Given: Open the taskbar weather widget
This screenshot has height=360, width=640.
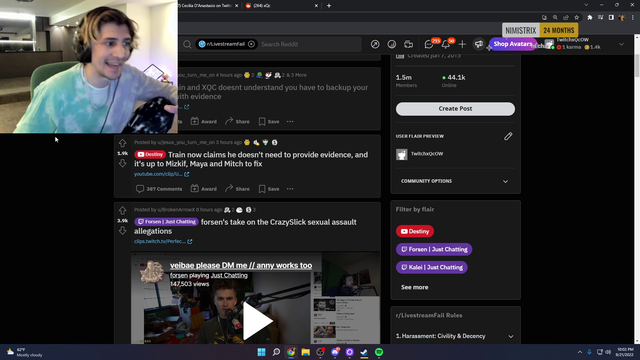Looking at the screenshot, I should click(x=25, y=352).
